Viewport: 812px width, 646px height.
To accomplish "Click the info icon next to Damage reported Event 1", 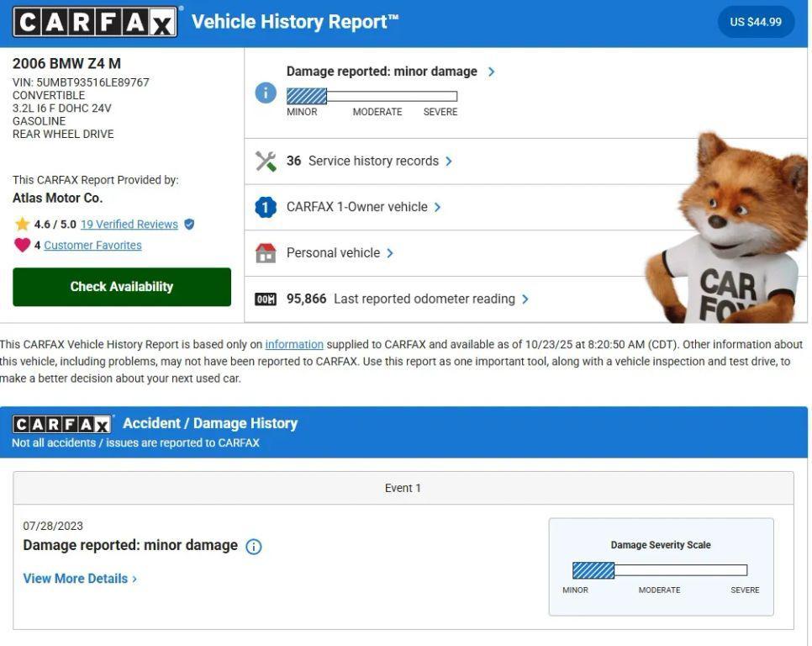I will (253, 546).
